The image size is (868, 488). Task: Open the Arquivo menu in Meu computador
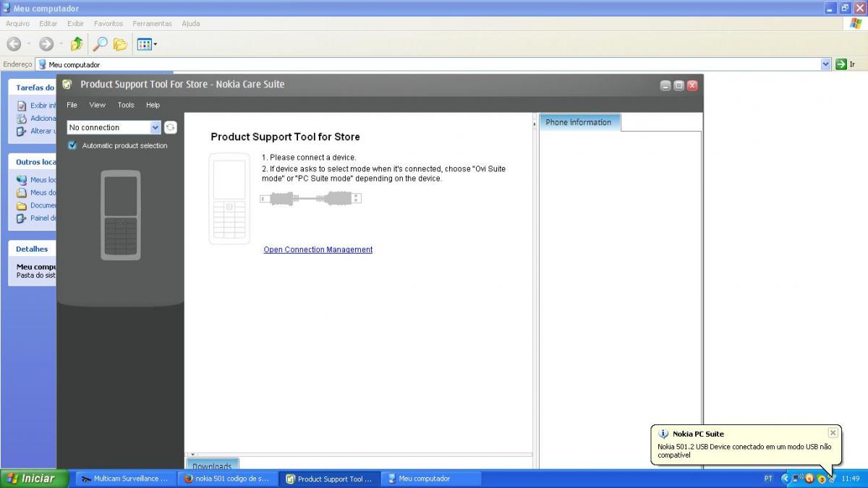click(17, 23)
